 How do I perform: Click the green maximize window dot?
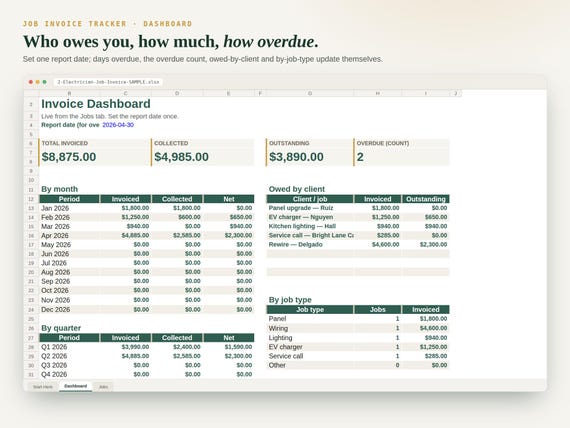coord(44,82)
